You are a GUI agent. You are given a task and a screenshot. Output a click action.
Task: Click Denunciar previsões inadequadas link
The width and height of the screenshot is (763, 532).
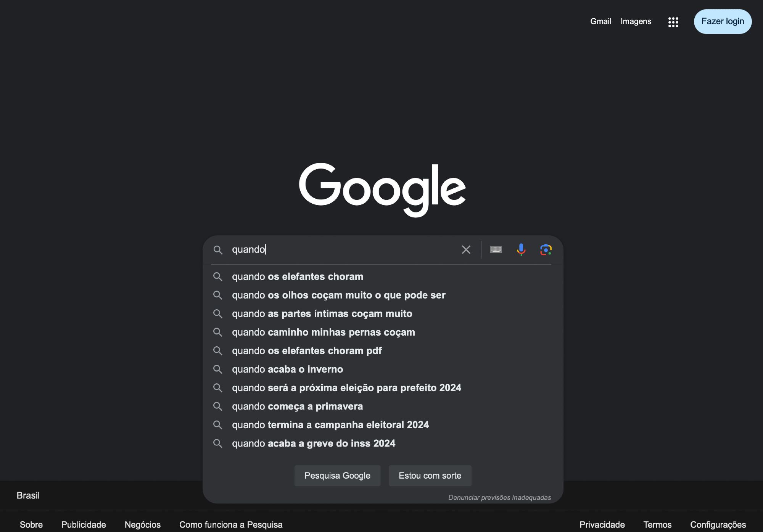pos(499,497)
